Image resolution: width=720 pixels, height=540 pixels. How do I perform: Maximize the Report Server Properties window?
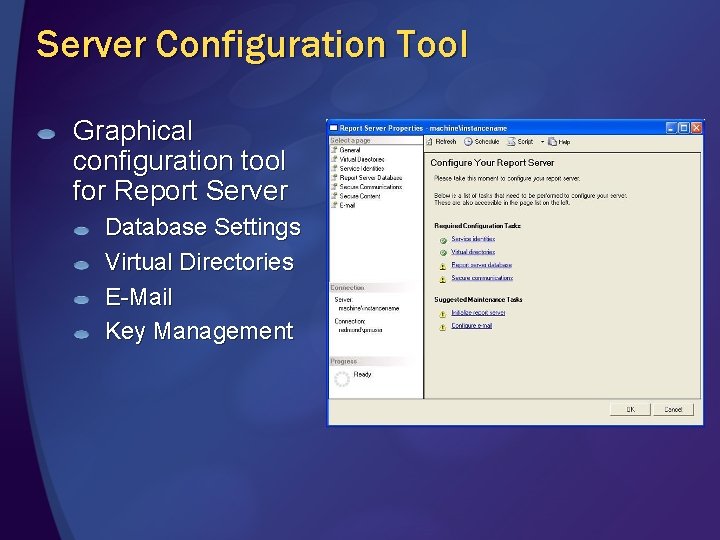684,128
